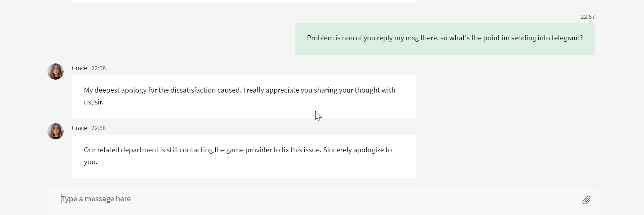Click the word 'you.' ending the last message
Viewport: 644px width, 215px height.
click(91, 162)
